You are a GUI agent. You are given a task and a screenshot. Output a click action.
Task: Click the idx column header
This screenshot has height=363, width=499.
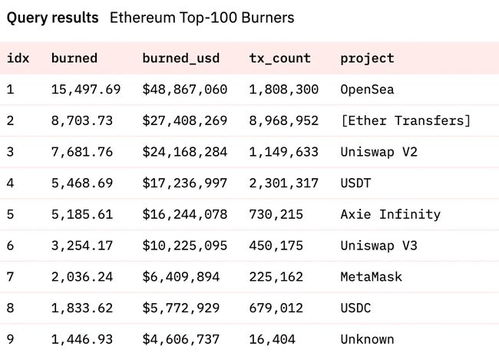click(18, 58)
